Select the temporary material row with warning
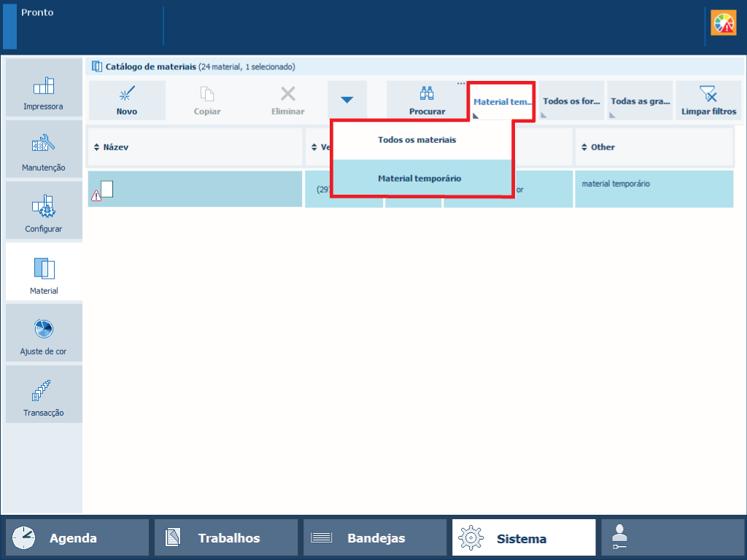 coord(195,190)
